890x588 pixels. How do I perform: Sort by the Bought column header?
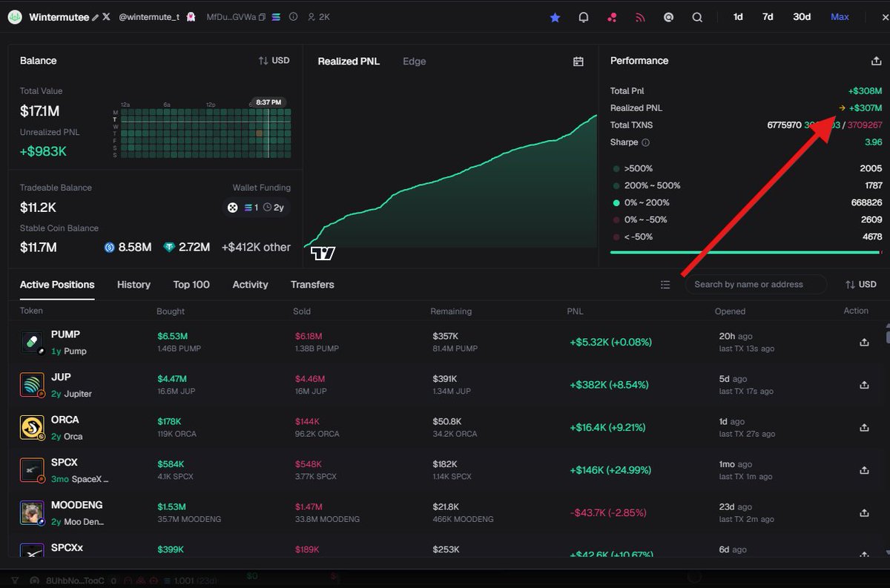point(171,311)
